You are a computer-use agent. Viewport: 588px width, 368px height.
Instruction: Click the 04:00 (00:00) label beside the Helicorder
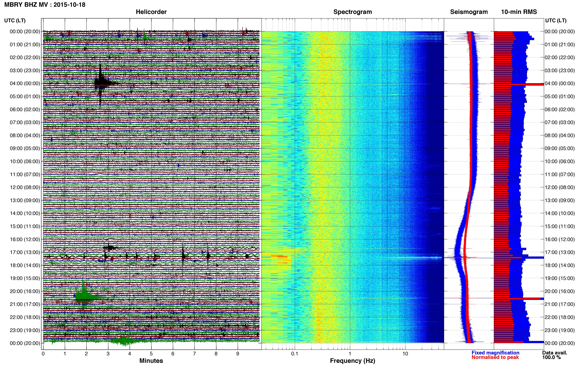pos(25,83)
